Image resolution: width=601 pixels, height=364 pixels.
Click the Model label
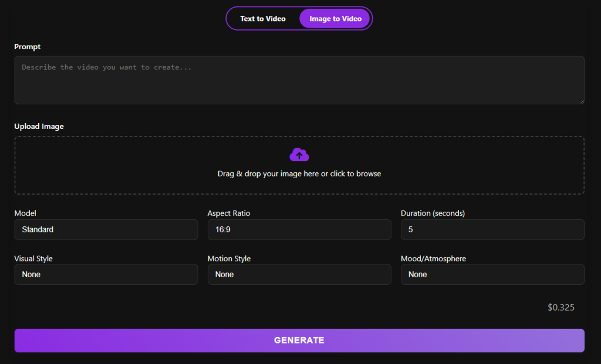tap(25, 213)
